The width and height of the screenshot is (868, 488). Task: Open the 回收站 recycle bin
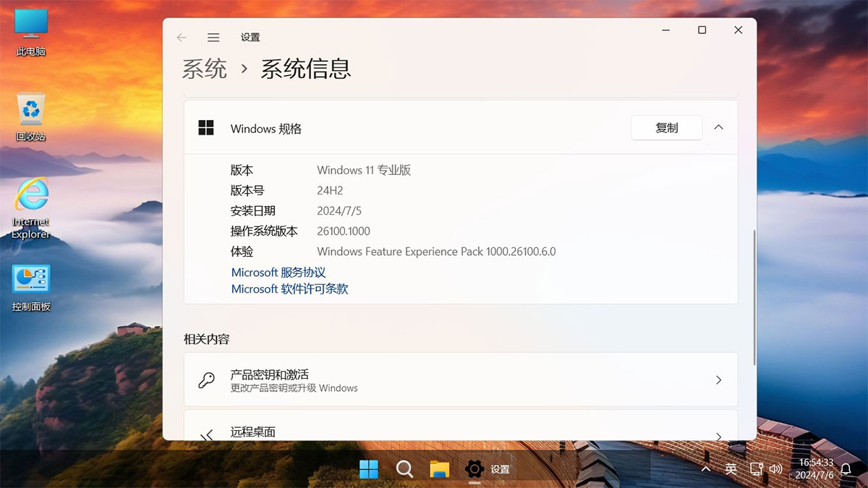point(29,114)
